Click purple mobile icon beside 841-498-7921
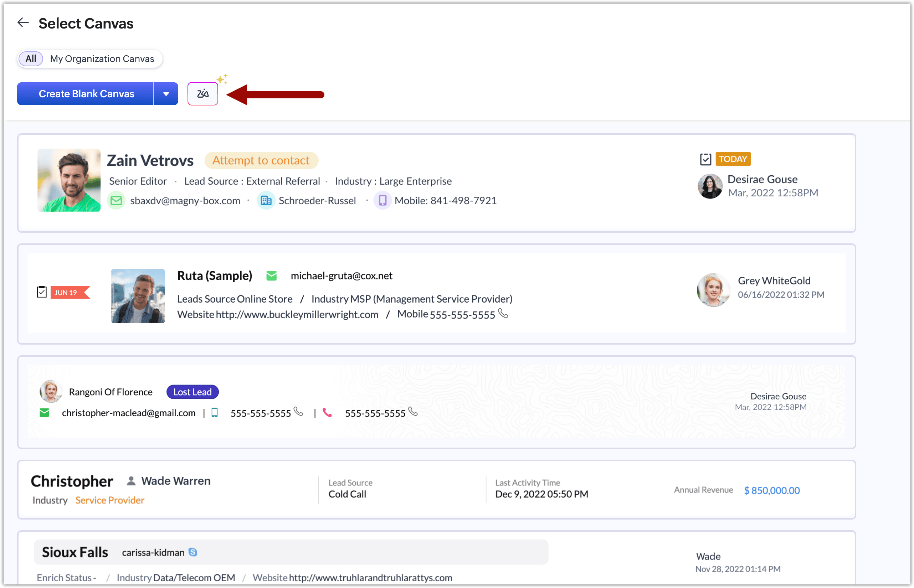The width and height of the screenshot is (914, 588). (x=382, y=200)
